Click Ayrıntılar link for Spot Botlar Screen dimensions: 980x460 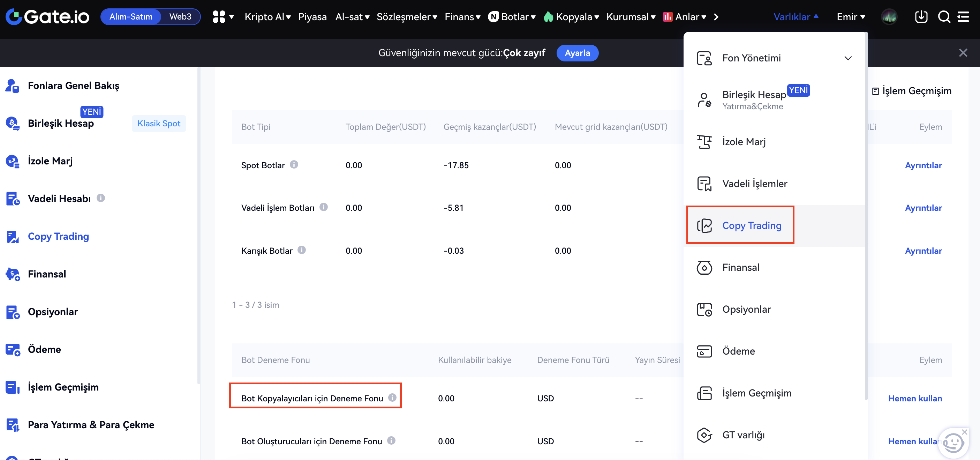[x=923, y=165]
